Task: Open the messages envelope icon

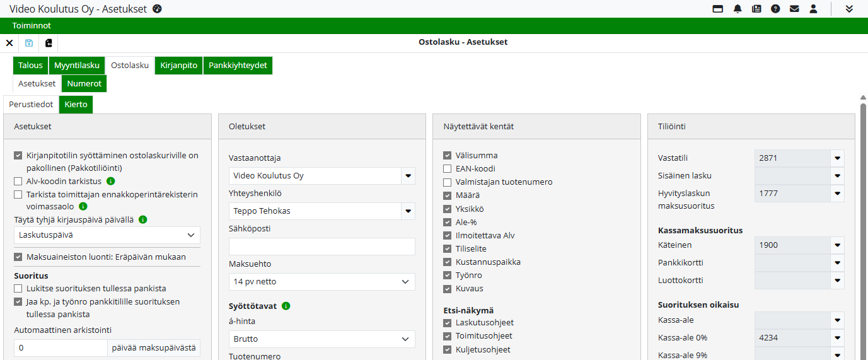Action: click(x=794, y=9)
